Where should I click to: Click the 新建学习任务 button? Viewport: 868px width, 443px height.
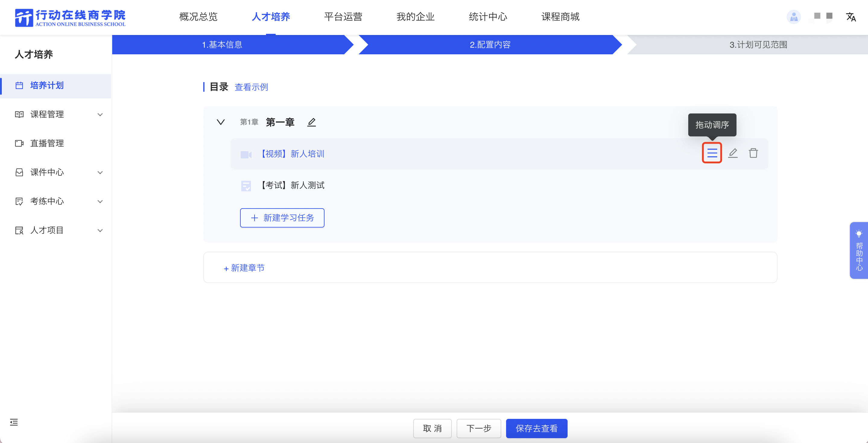[282, 218]
